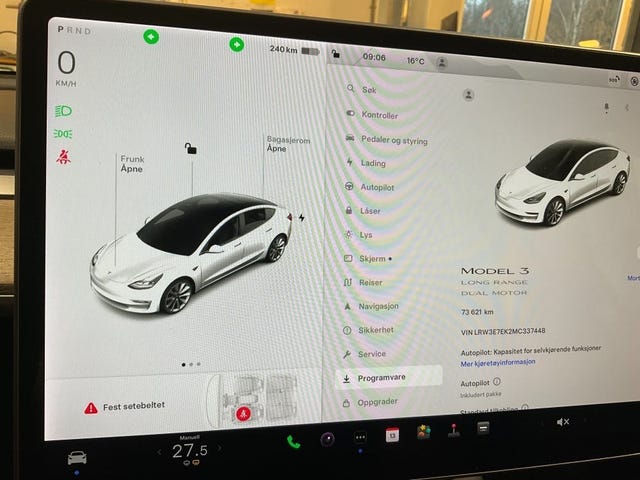Tap the red seatbelt warning icon
Image resolution: width=640 pixels, height=480 pixels.
click(x=63, y=157)
